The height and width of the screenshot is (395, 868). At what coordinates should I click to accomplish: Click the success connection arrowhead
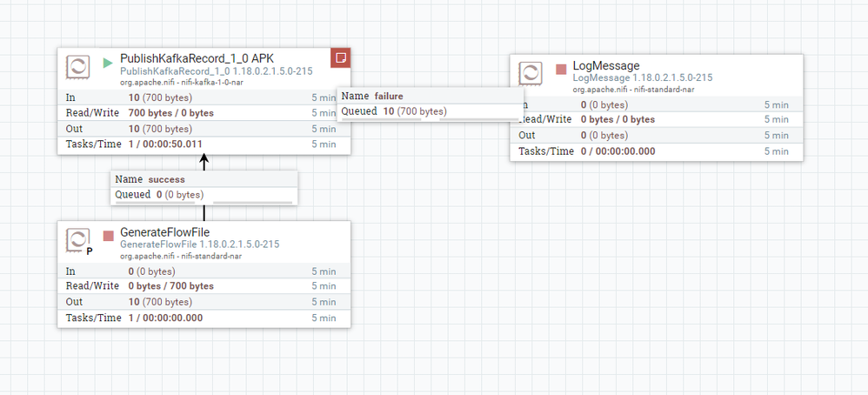click(x=204, y=163)
